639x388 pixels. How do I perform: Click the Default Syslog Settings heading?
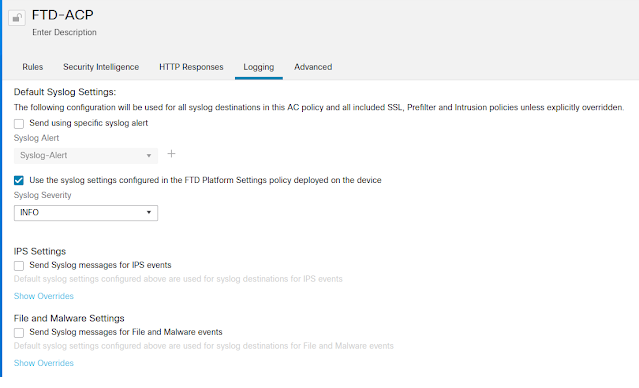(65, 92)
